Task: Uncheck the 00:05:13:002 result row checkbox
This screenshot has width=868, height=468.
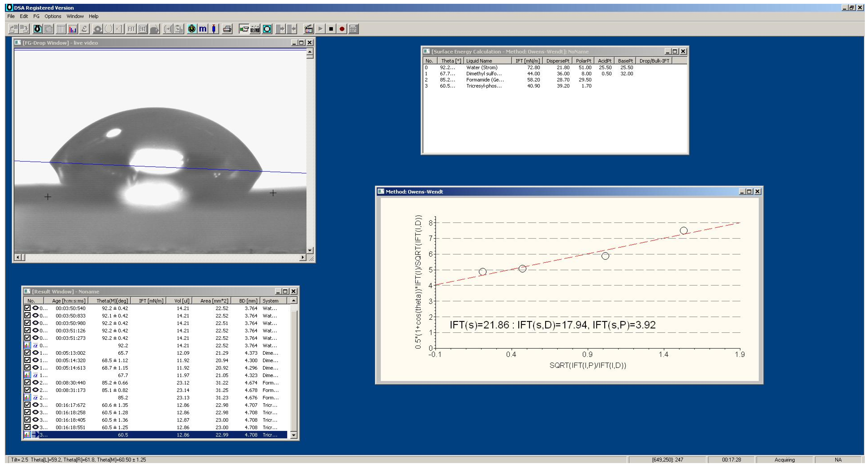Action: [27, 353]
